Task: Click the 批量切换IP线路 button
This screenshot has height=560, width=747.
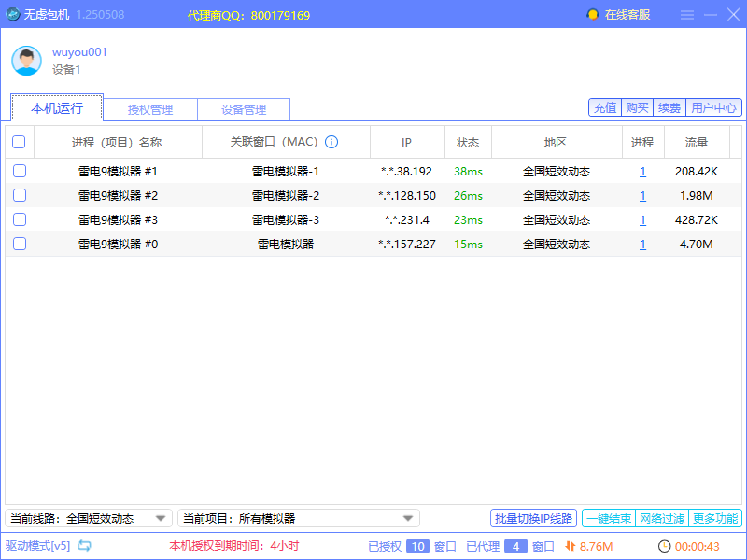Action: pos(533,518)
